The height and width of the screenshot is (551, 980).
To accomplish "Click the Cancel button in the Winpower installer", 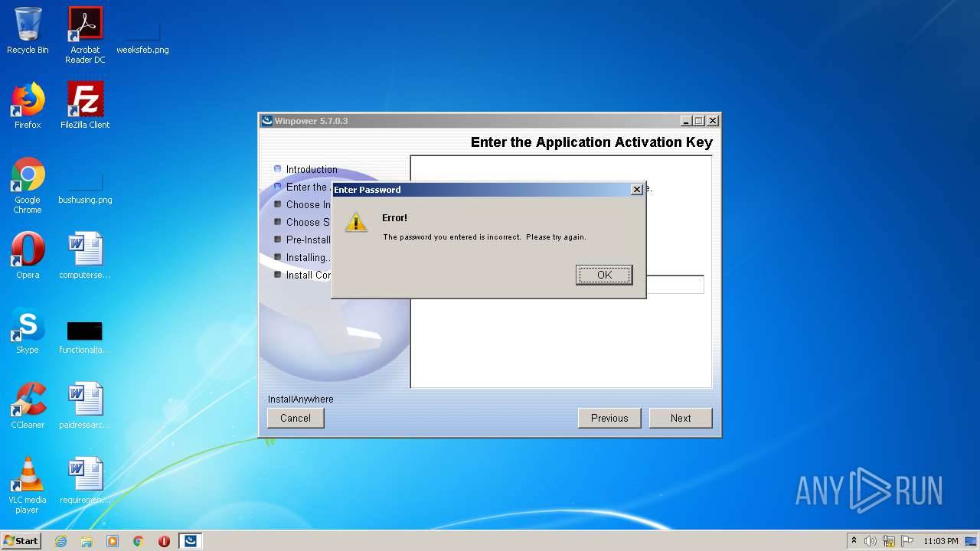I will [296, 418].
